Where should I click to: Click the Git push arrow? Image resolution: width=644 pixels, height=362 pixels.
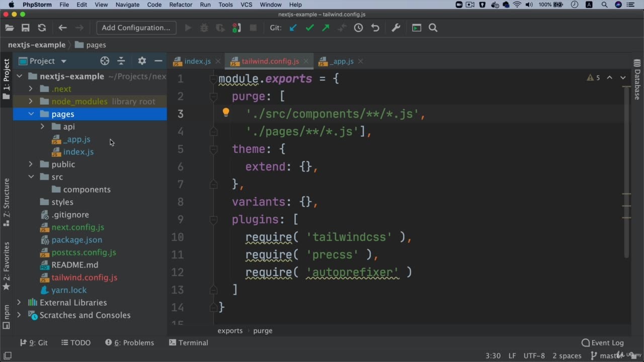(x=326, y=28)
